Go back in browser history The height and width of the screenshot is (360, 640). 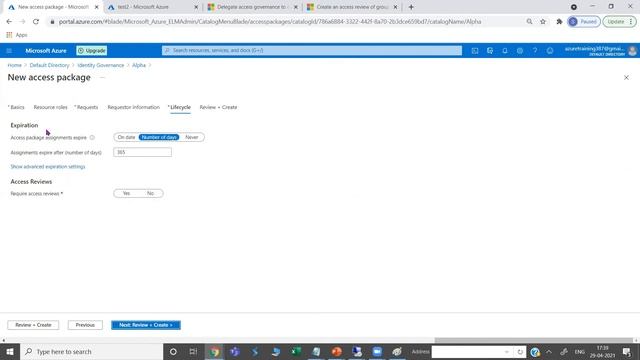pyautogui.click(x=9, y=22)
